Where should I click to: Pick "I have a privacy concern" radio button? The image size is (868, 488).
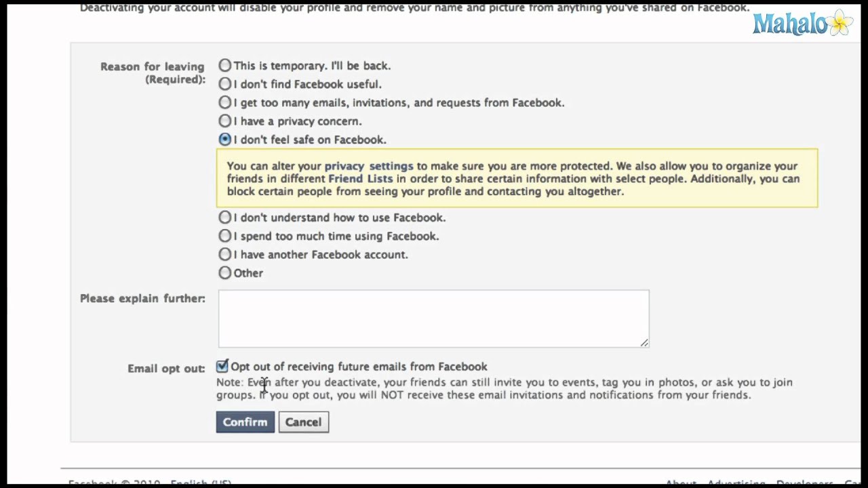tap(225, 121)
